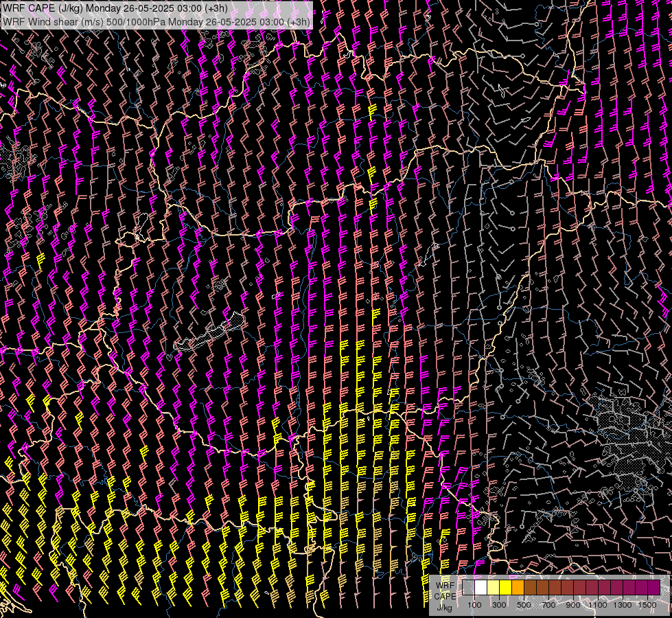This screenshot has width=672, height=618.
Task: Click the legend value 700
Action: click(x=549, y=605)
